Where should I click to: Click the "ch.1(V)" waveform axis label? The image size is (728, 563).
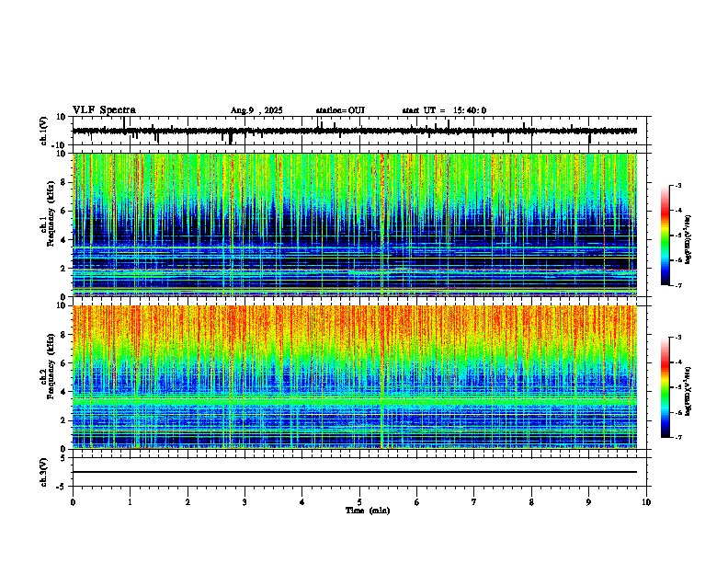pos(44,131)
